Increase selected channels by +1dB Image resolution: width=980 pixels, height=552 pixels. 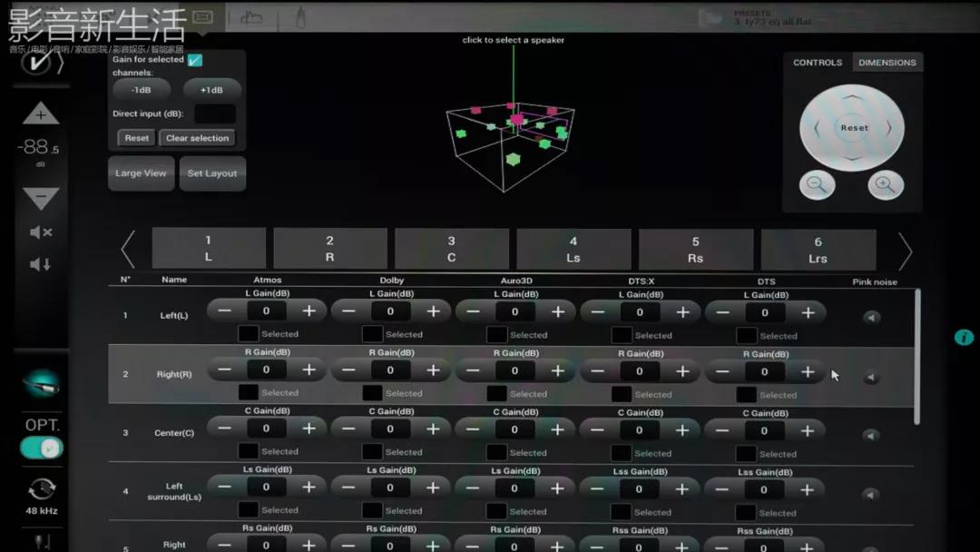[211, 90]
